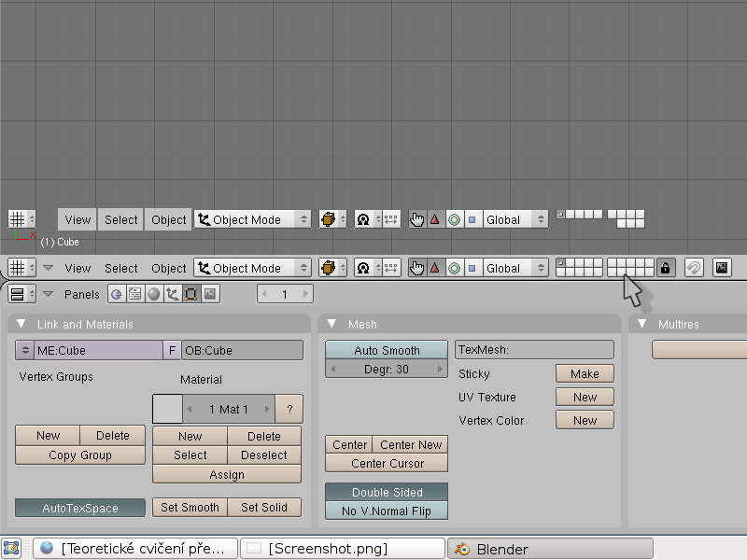
Task: Click the render window icon in header
Action: [721, 268]
